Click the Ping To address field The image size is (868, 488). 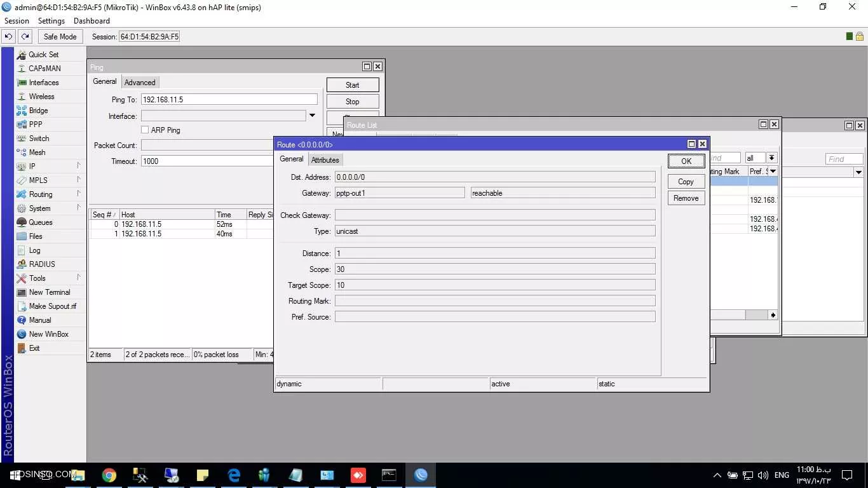(x=229, y=99)
